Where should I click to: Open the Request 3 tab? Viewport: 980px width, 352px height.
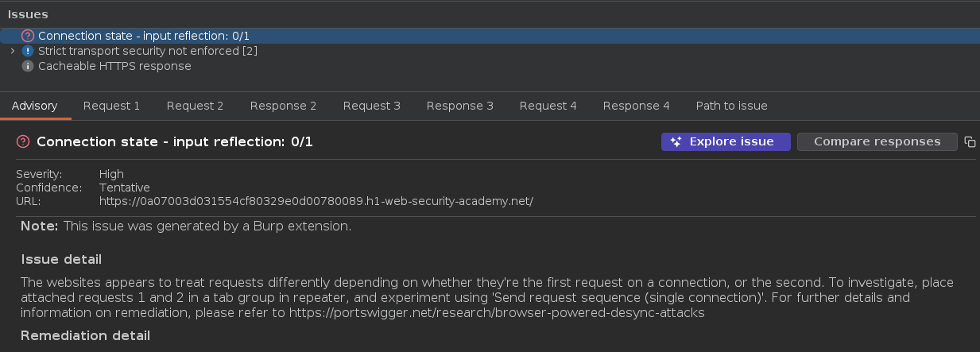tap(371, 106)
